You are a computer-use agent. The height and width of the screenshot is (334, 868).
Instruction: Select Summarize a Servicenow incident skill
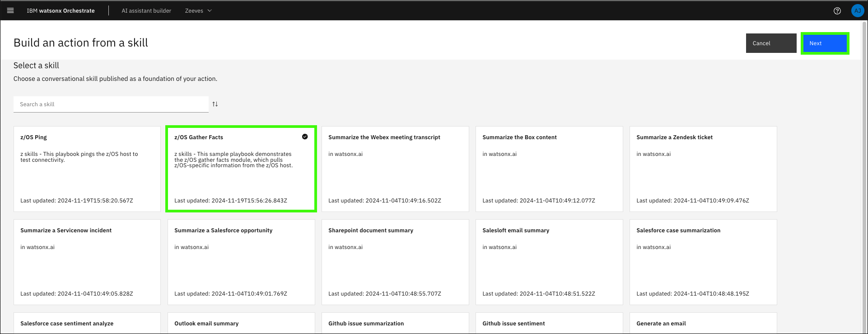click(x=87, y=262)
